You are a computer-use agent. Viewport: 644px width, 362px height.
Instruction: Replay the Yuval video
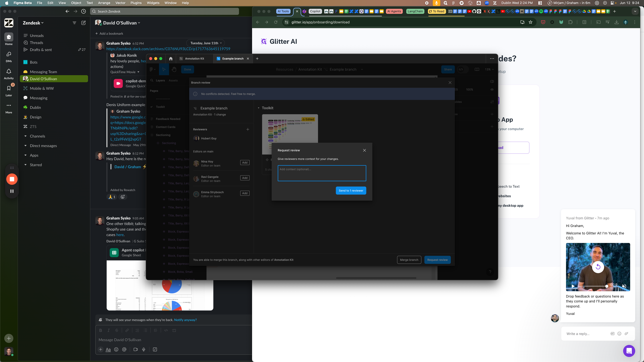point(598,267)
